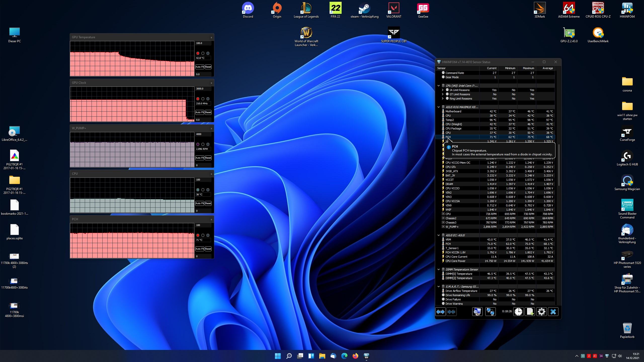Open HWiNFO sensor settings gear
The height and width of the screenshot is (362, 644).
point(541,312)
